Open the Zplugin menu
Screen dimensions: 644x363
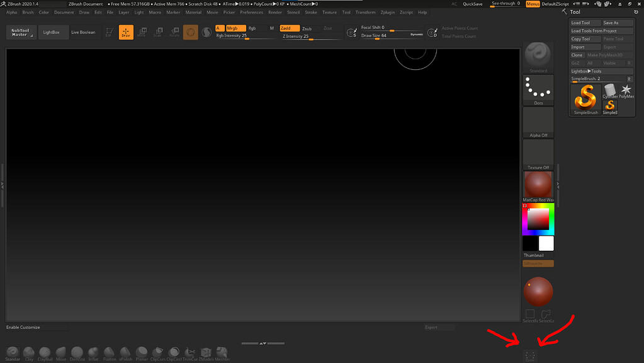[x=387, y=12]
